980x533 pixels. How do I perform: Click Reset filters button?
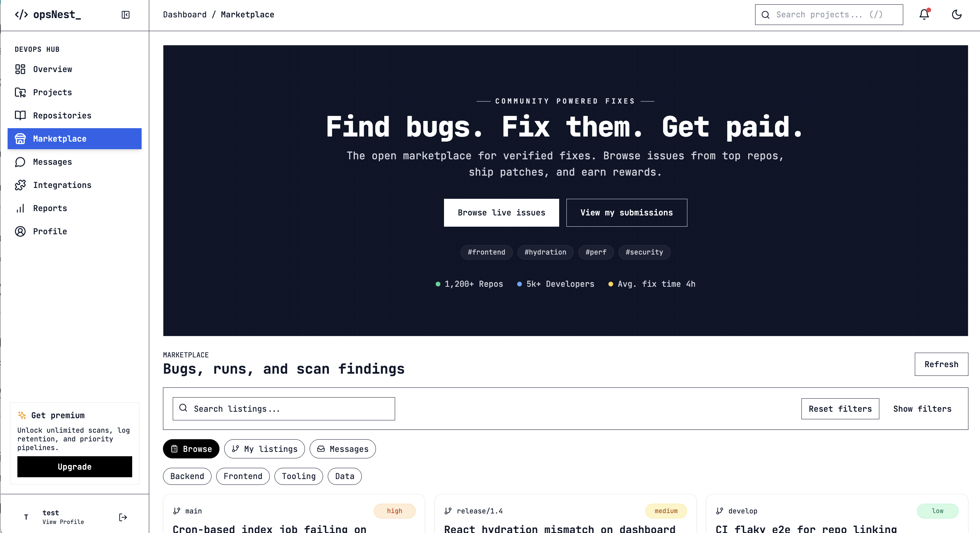point(840,408)
